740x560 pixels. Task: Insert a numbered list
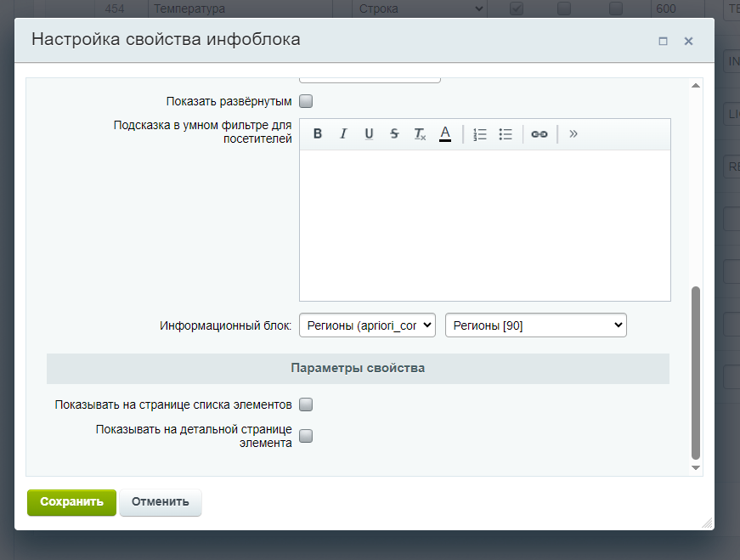click(480, 134)
